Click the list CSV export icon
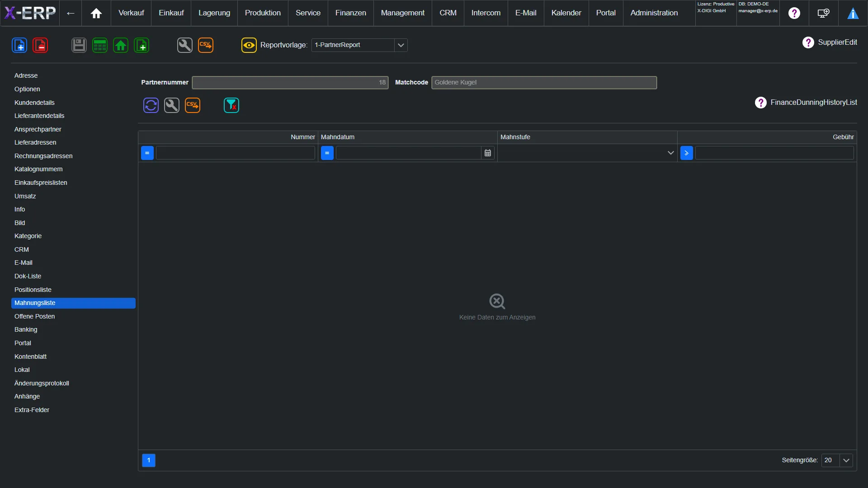The height and width of the screenshot is (488, 868). tap(193, 105)
